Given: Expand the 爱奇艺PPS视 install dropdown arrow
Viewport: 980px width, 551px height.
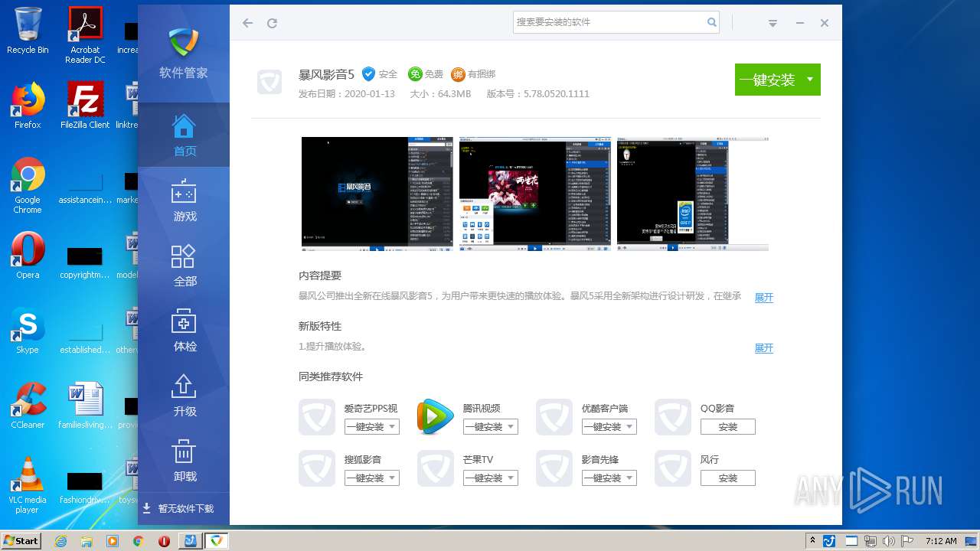Looking at the screenshot, I should click(x=392, y=427).
